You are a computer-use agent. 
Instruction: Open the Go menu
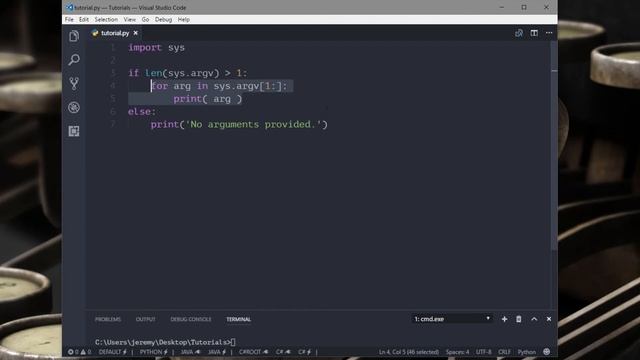tap(145, 20)
